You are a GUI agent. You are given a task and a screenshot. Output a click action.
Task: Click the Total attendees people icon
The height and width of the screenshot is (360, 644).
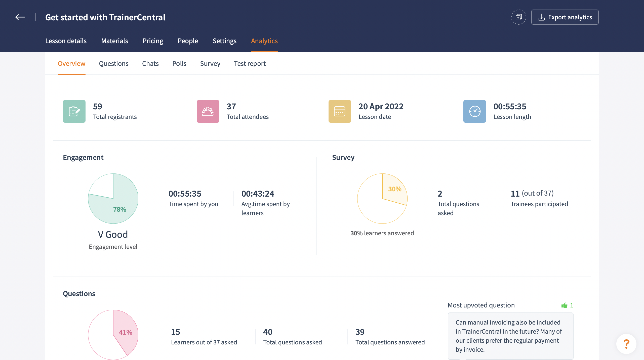pyautogui.click(x=208, y=111)
